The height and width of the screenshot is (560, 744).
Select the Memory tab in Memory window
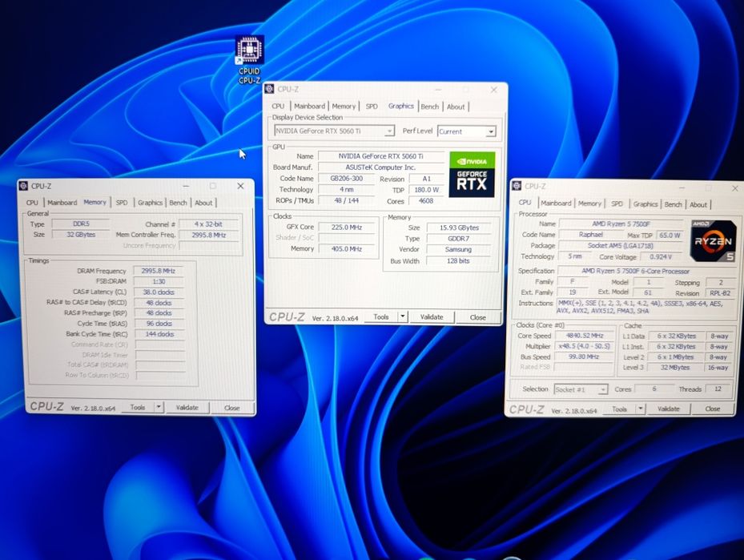[x=95, y=202]
